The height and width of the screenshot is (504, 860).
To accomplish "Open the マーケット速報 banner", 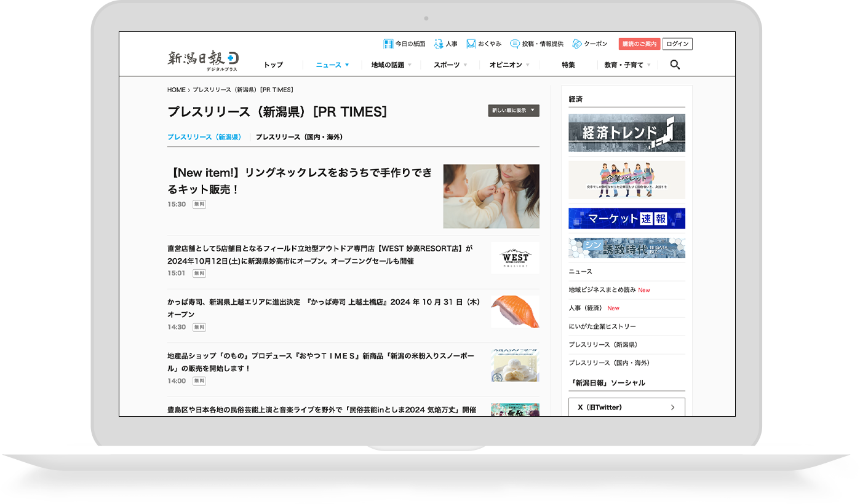I will pyautogui.click(x=627, y=218).
